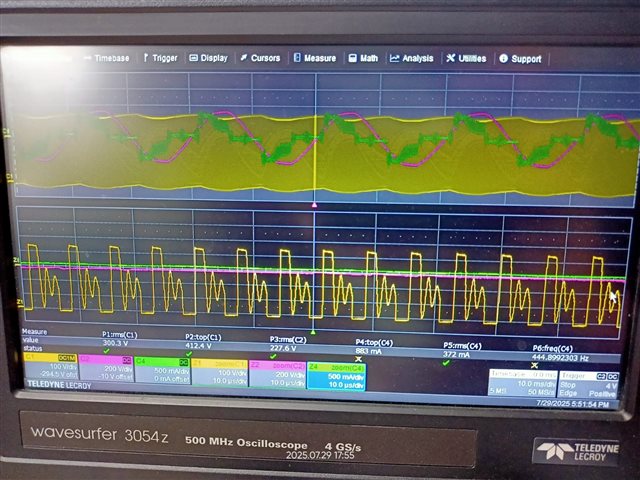Select the Z2 zoom(C2) descriptor box
The height and width of the screenshot is (480, 640).
[x=278, y=373]
